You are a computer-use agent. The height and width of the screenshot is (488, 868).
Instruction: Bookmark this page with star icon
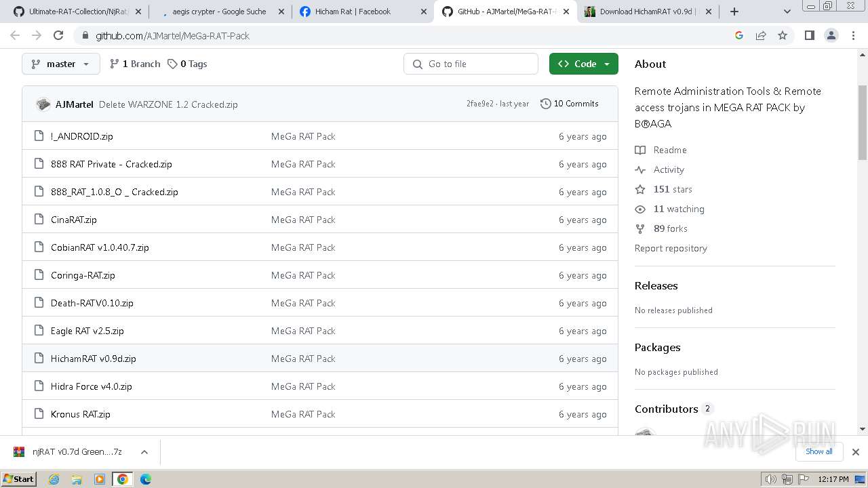pos(783,35)
